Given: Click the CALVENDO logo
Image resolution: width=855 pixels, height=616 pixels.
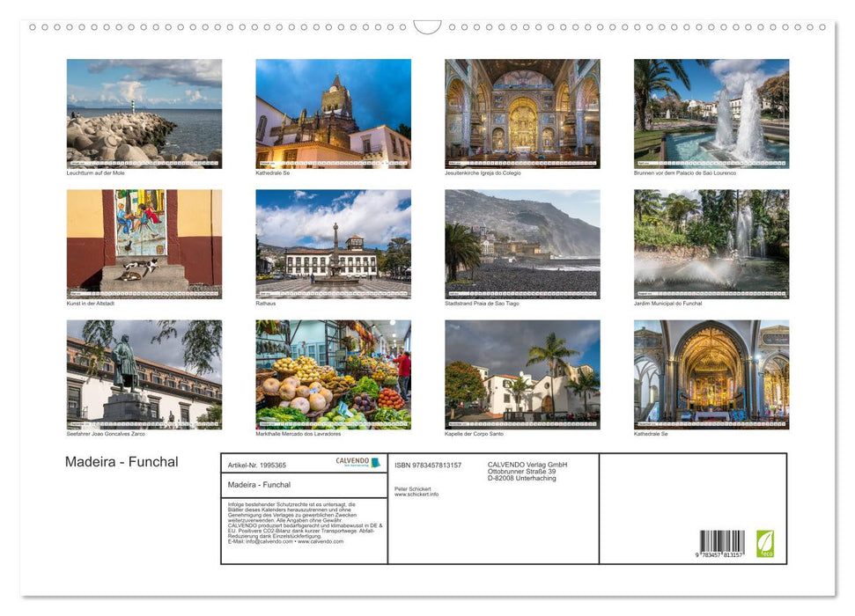Looking at the screenshot, I should [350, 461].
